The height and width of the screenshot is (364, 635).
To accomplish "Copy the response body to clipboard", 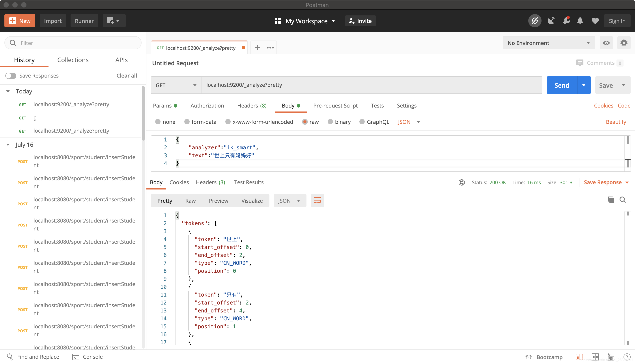I will [x=611, y=200].
